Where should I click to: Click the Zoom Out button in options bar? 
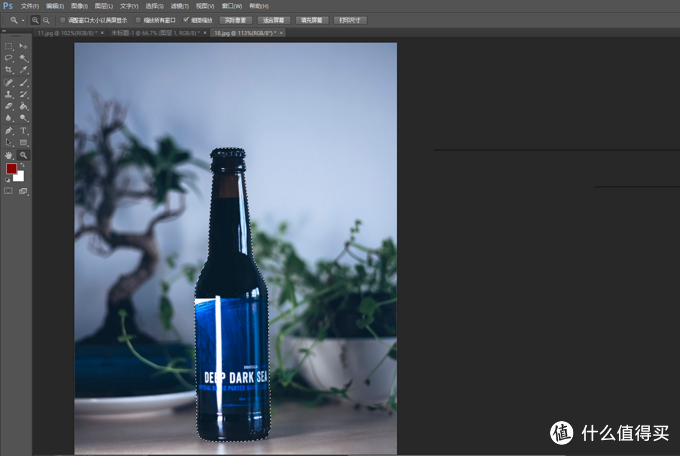[x=46, y=20]
